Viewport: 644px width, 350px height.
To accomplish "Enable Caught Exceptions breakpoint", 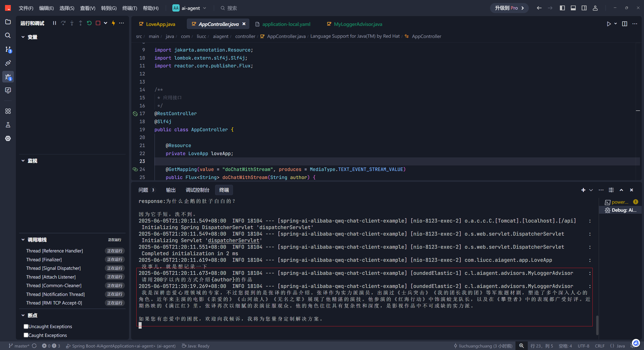I will [26, 335].
